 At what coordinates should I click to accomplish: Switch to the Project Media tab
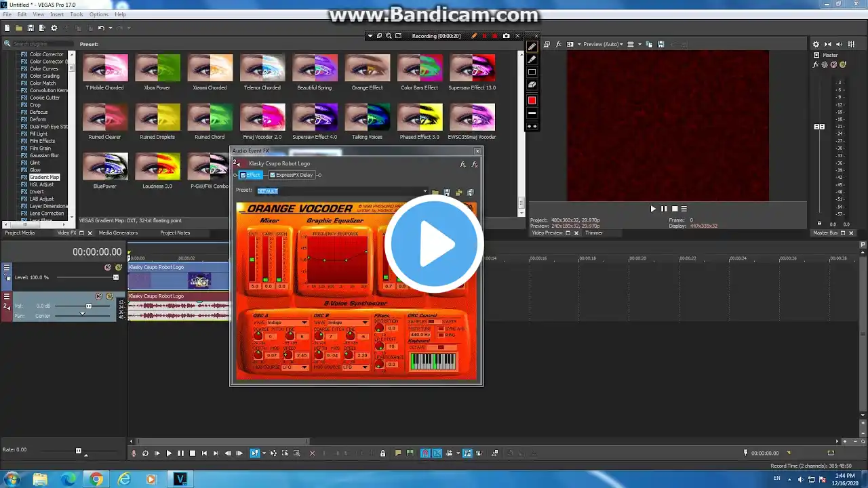pos(20,232)
